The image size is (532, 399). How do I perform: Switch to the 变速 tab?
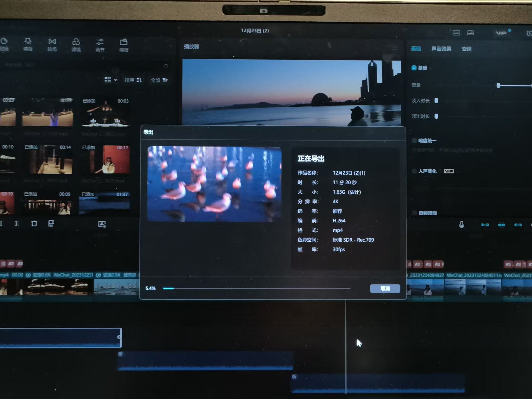[x=466, y=49]
